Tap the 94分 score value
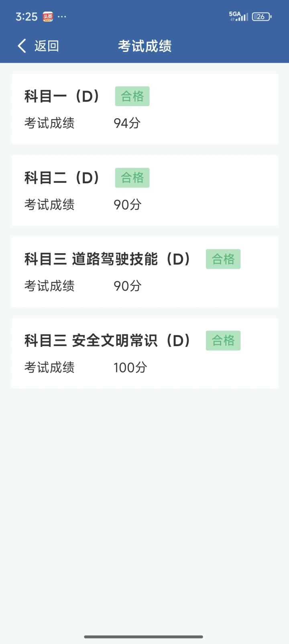The width and height of the screenshot is (289, 644). coord(127,123)
